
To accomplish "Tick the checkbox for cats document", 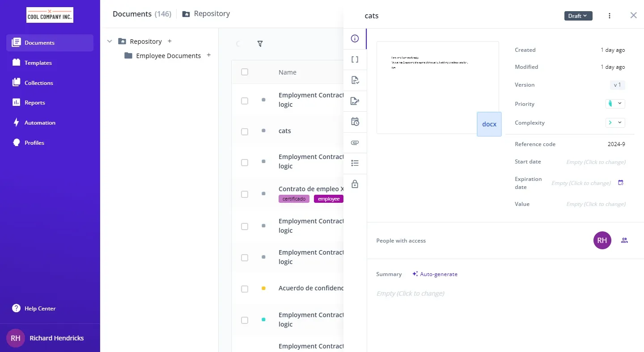I will [x=245, y=131].
